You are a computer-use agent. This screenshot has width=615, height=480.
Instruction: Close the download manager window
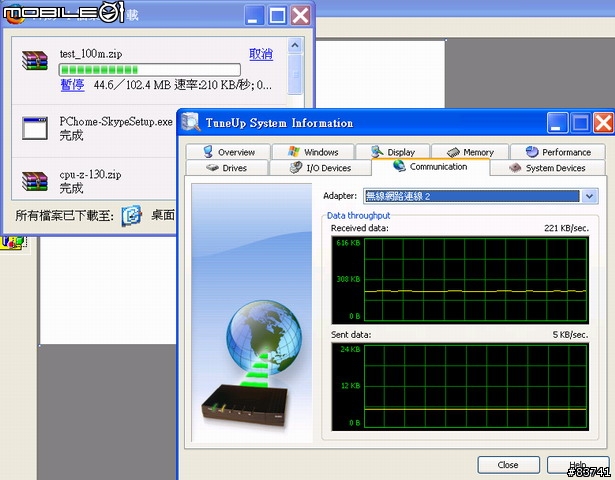301,16
